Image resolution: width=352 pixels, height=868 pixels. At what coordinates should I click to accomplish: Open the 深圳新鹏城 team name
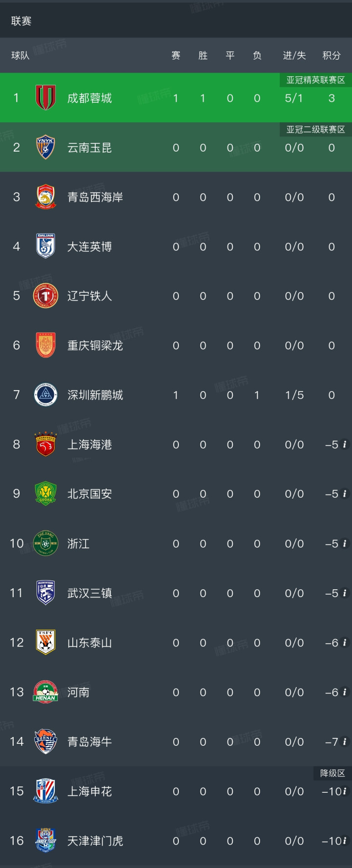95,395
